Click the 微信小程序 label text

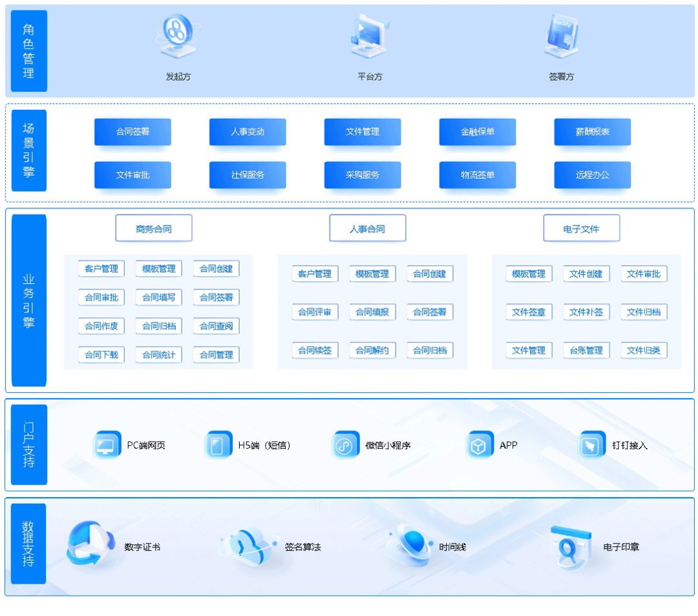[388, 445]
